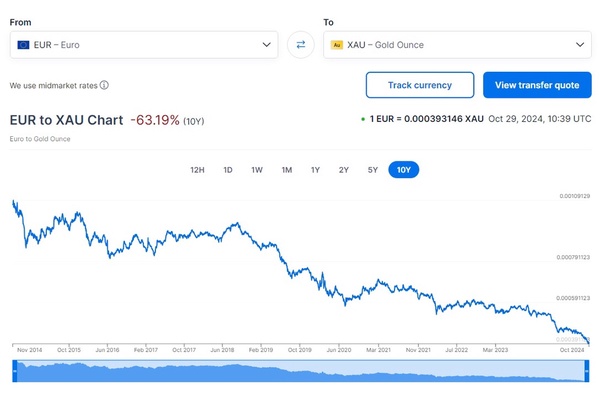This screenshot has width=600, height=396.
Task: Switch chart to 1W range
Action: tap(257, 170)
